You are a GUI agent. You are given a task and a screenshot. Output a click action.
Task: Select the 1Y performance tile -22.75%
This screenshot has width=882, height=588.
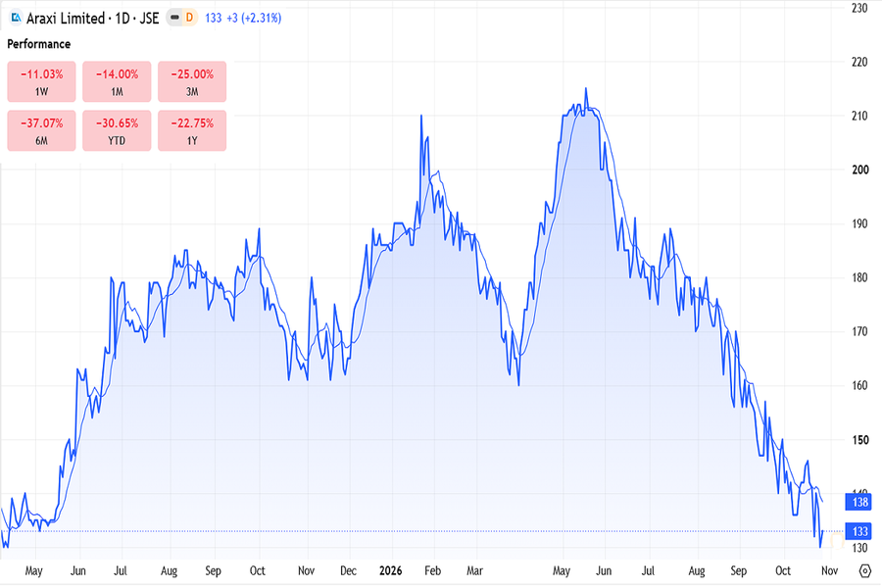pos(192,130)
